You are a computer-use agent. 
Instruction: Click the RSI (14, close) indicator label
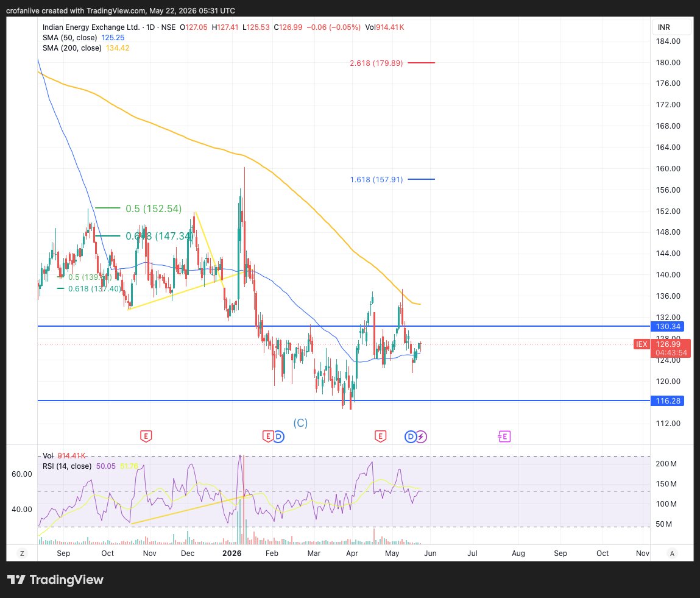point(67,466)
